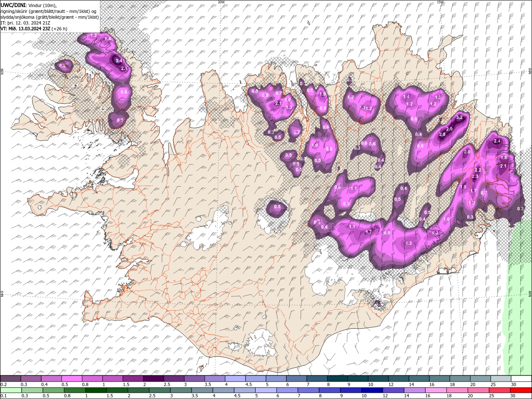Click the UWC/DINI title text
532x399 pixels.
[x=13, y=5]
